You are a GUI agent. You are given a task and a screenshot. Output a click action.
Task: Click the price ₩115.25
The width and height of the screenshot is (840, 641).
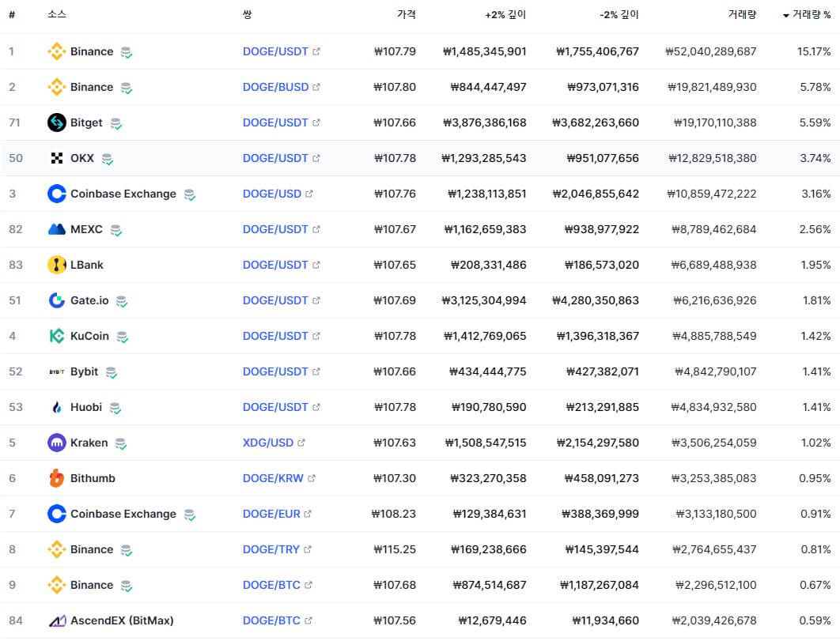point(394,549)
